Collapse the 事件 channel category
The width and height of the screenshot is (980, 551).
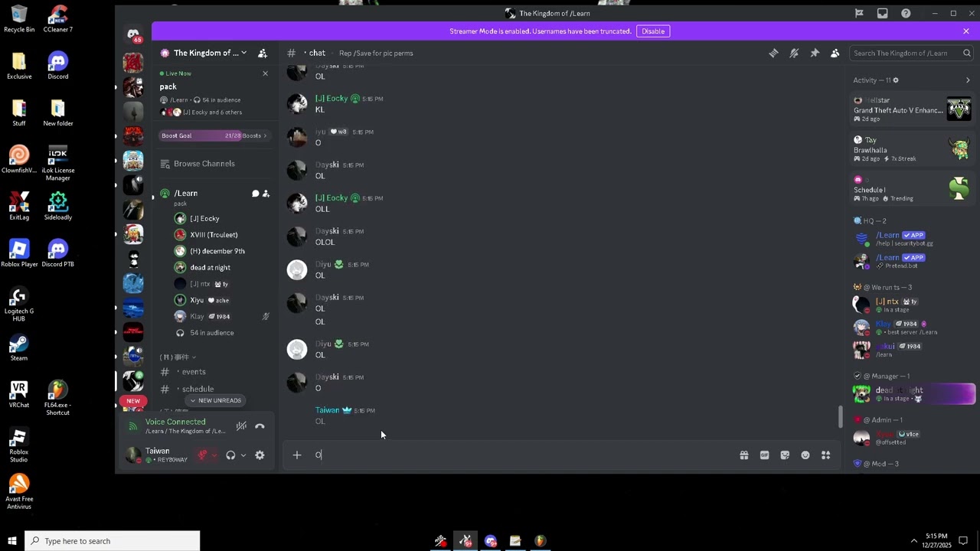click(x=178, y=357)
